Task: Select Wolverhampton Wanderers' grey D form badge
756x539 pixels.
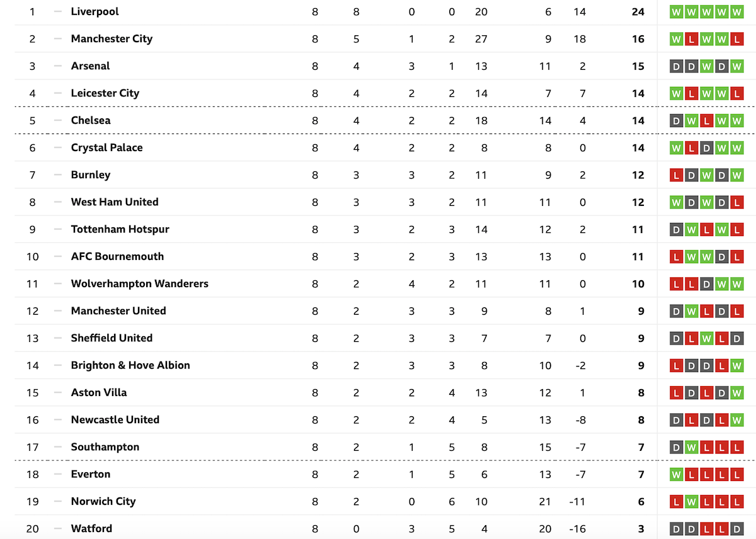Action: pyautogui.click(x=707, y=284)
